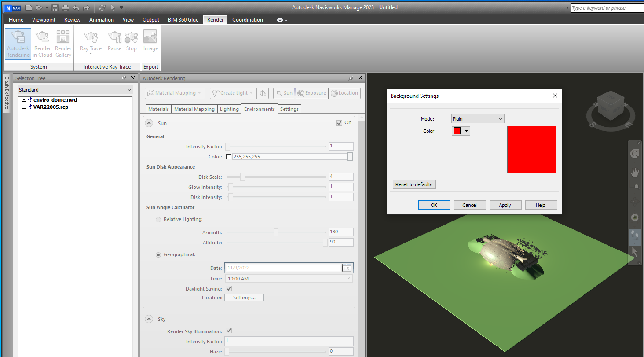644x357 pixels.
Task: Pause the interactive ray trace
Action: coord(115,42)
